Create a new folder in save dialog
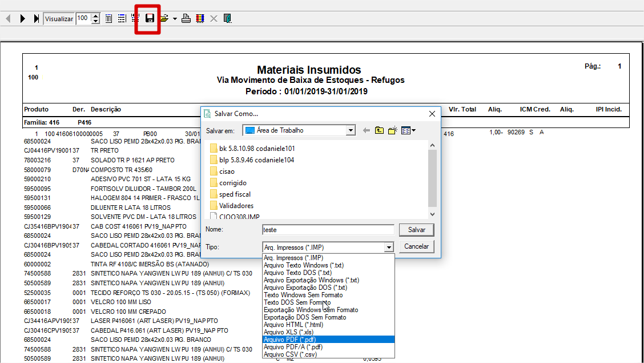 click(392, 130)
